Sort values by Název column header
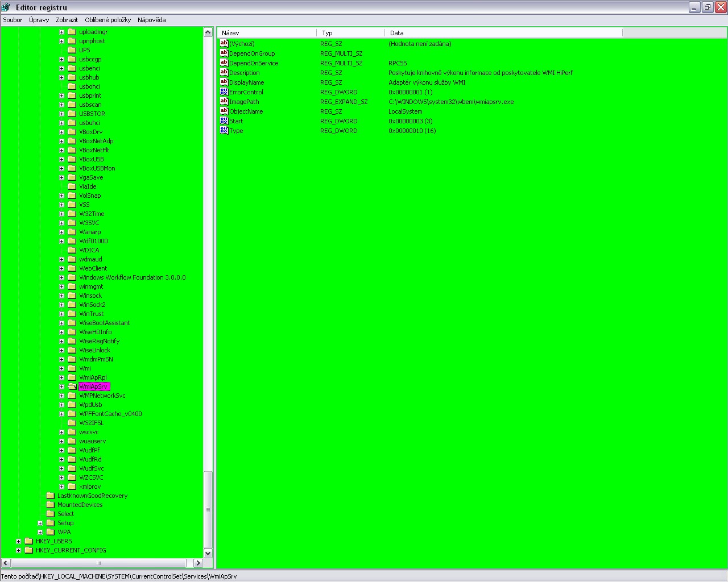The width and height of the screenshot is (728, 582). tap(267, 33)
